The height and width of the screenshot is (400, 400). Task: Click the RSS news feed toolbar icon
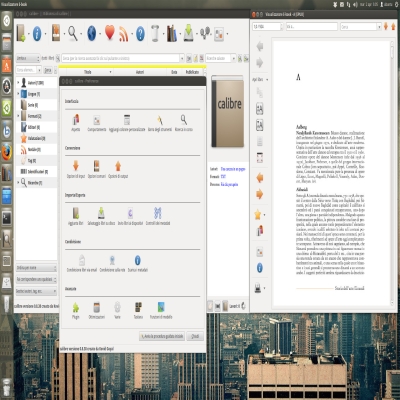[x=124, y=34]
